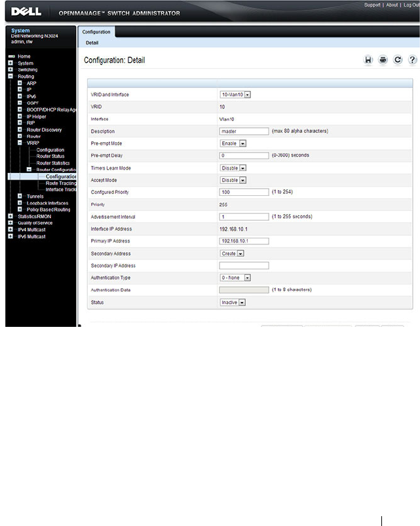Expand the System tree node
The height and width of the screenshot is (526, 420).
pyautogui.click(x=10, y=63)
